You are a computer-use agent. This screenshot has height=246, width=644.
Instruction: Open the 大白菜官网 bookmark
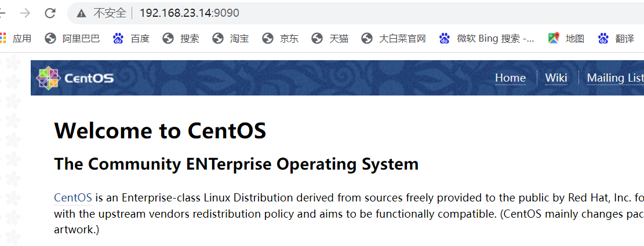(394, 39)
